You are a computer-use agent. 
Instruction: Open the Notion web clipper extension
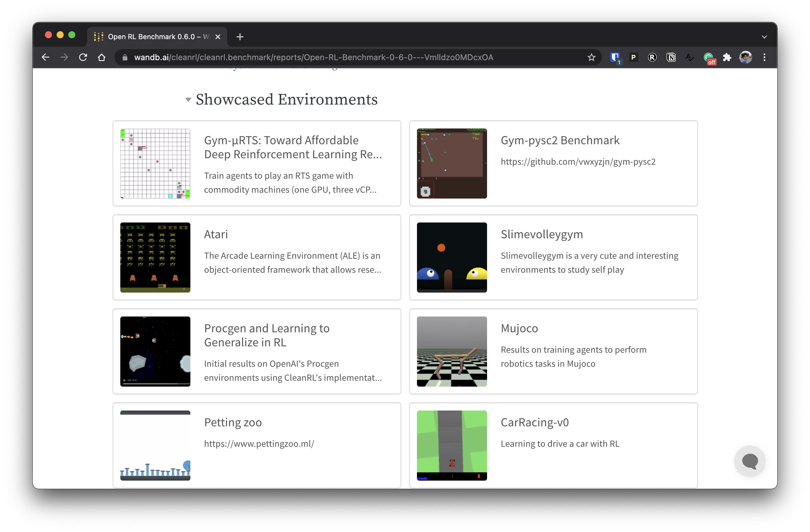671,57
